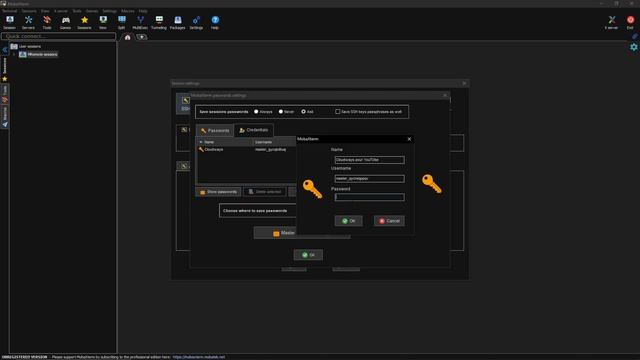Screen dimensions: 640x360
Task: Select the User sessions tree item
Action: (x=29, y=46)
